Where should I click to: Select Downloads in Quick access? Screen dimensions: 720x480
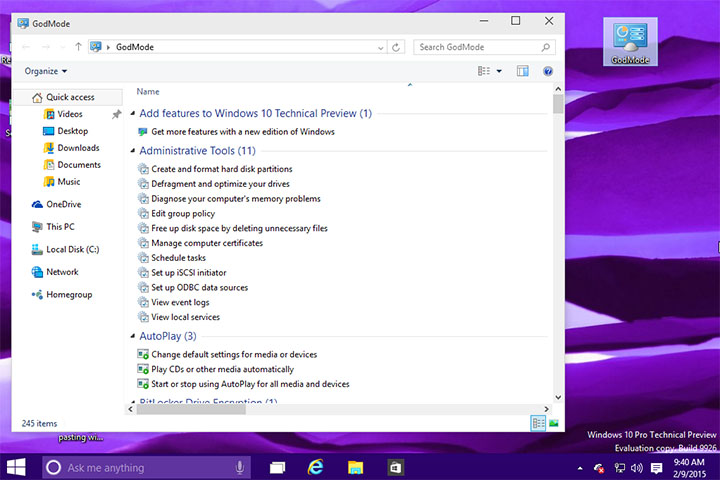[78, 148]
